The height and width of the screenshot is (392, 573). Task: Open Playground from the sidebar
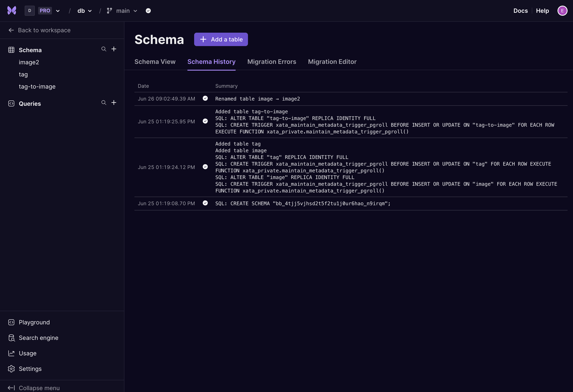coord(34,322)
